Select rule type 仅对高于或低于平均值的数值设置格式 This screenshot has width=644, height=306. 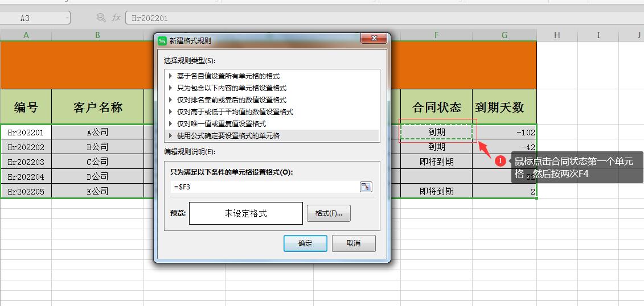pyautogui.click(x=272, y=111)
